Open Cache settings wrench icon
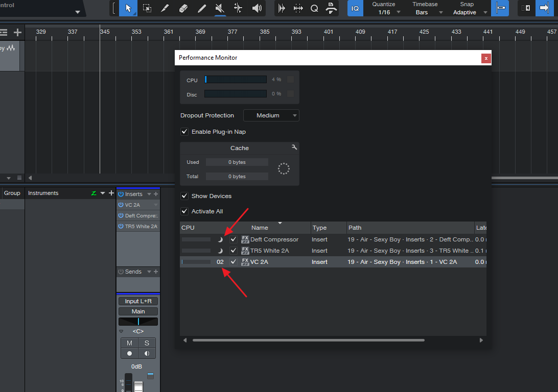This screenshot has width=558, height=392. pos(294,147)
